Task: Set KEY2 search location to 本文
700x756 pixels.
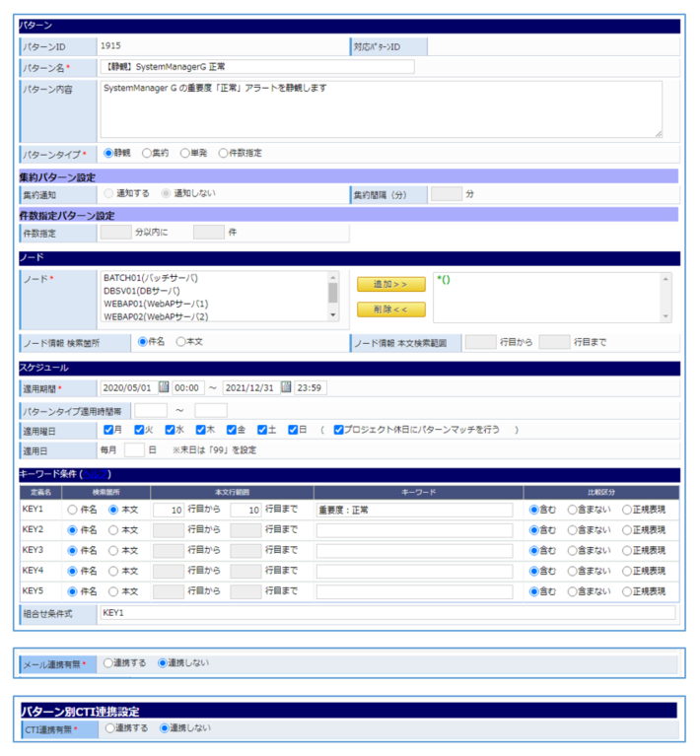Action: point(113,530)
